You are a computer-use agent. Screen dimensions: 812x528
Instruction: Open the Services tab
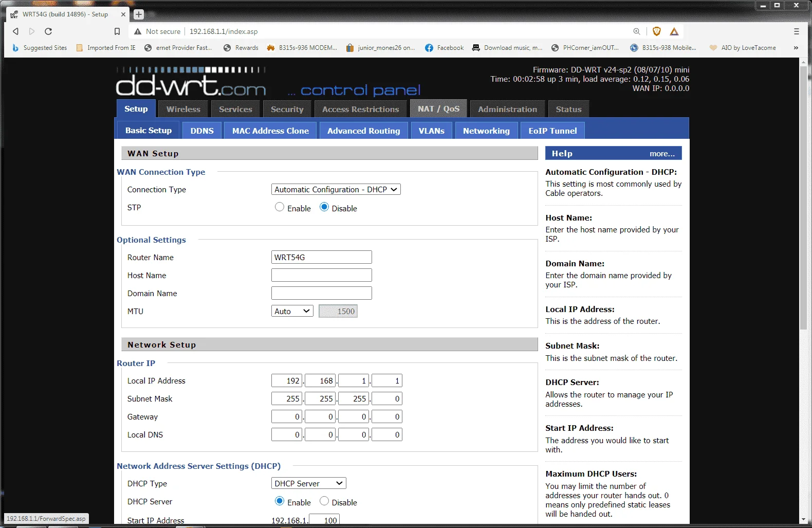tap(235, 110)
